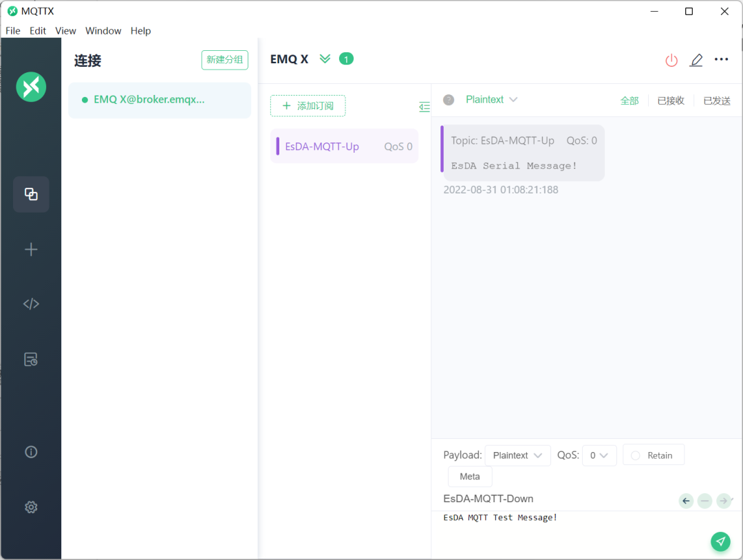Image resolution: width=743 pixels, height=560 pixels.
Task: Disconnect using the red power icon
Action: tap(671, 60)
